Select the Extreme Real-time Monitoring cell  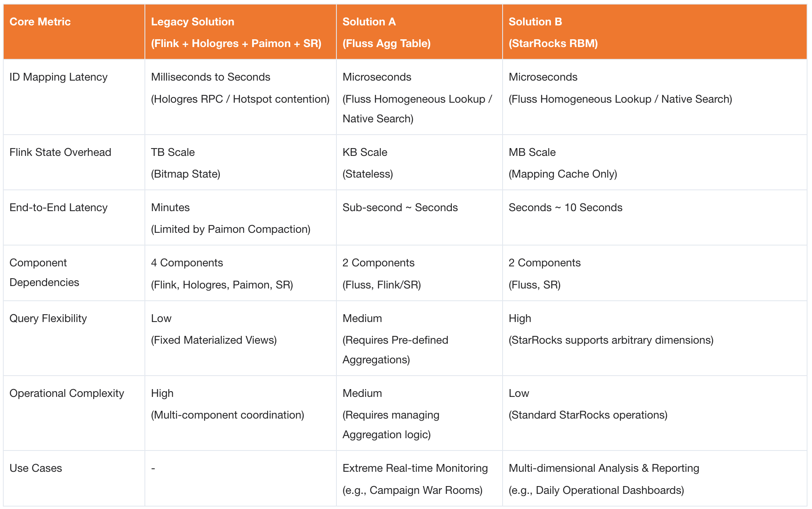point(415,468)
